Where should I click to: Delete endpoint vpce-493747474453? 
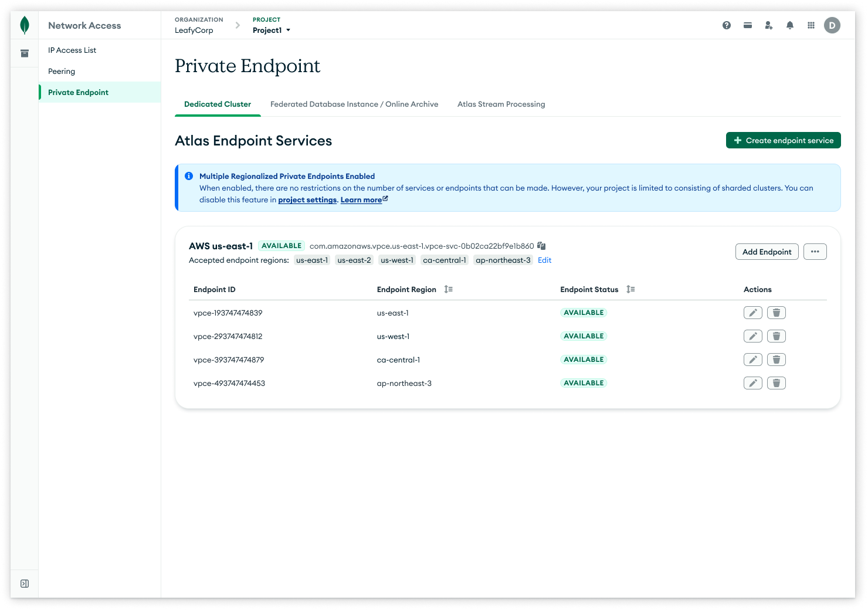[x=777, y=383]
